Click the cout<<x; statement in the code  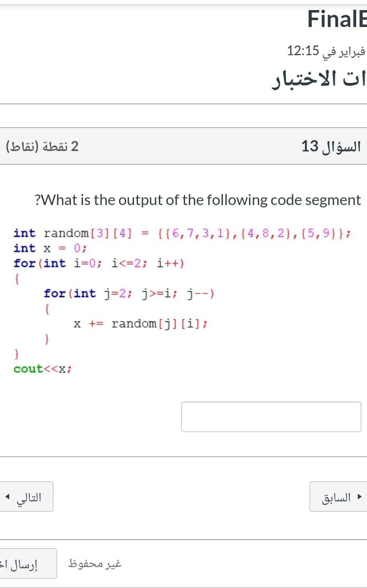pyautogui.click(x=42, y=369)
